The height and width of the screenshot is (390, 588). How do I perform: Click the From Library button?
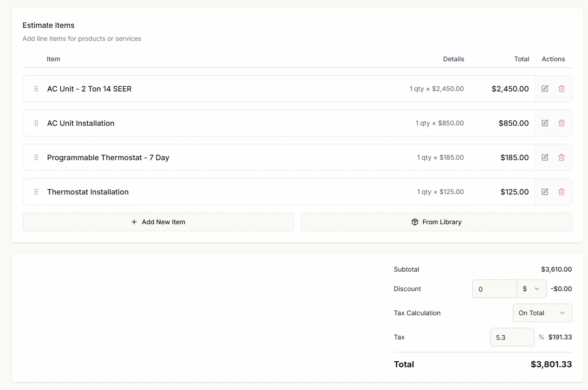point(436,222)
